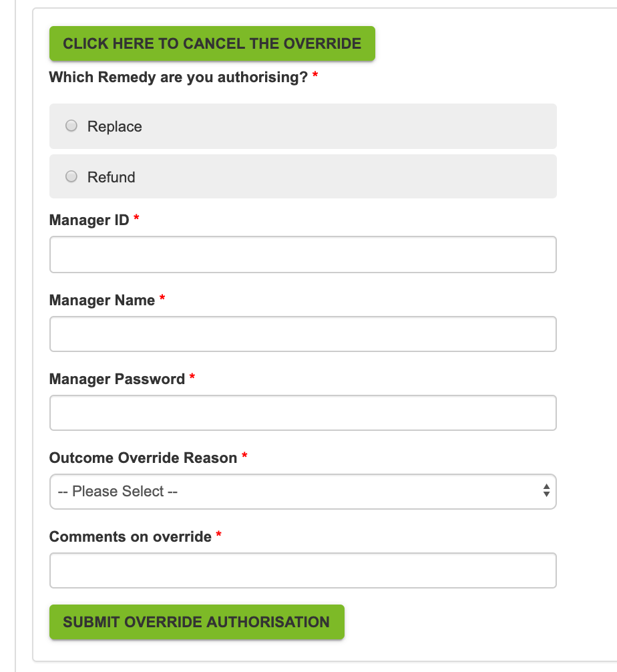Click the Replace option label text
Image resolution: width=617 pixels, height=672 pixels.
[x=114, y=126]
